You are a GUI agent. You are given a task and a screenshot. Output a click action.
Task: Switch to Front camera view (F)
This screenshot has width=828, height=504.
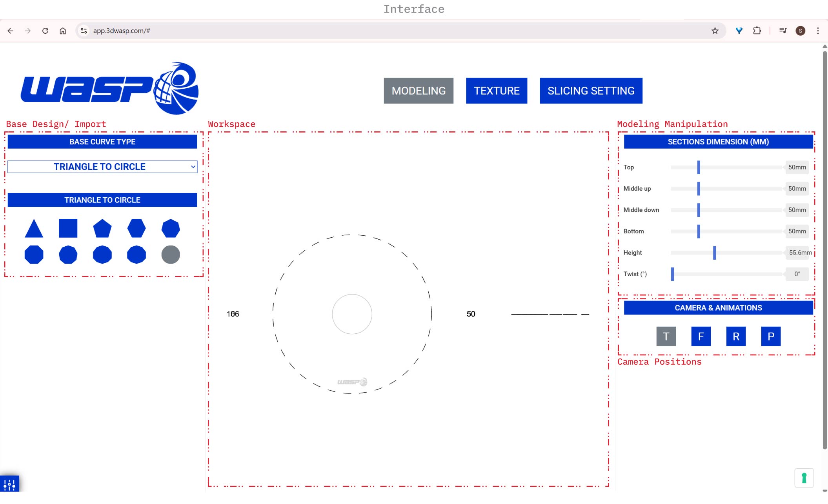coord(701,336)
